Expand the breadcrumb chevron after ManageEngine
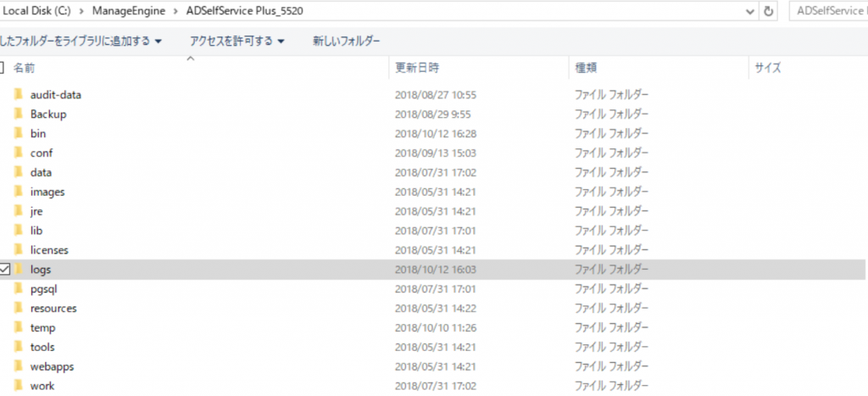 coord(176,11)
